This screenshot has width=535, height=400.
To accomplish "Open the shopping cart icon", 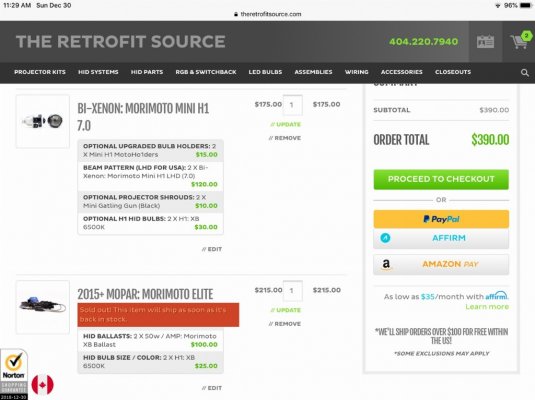I will [519, 42].
